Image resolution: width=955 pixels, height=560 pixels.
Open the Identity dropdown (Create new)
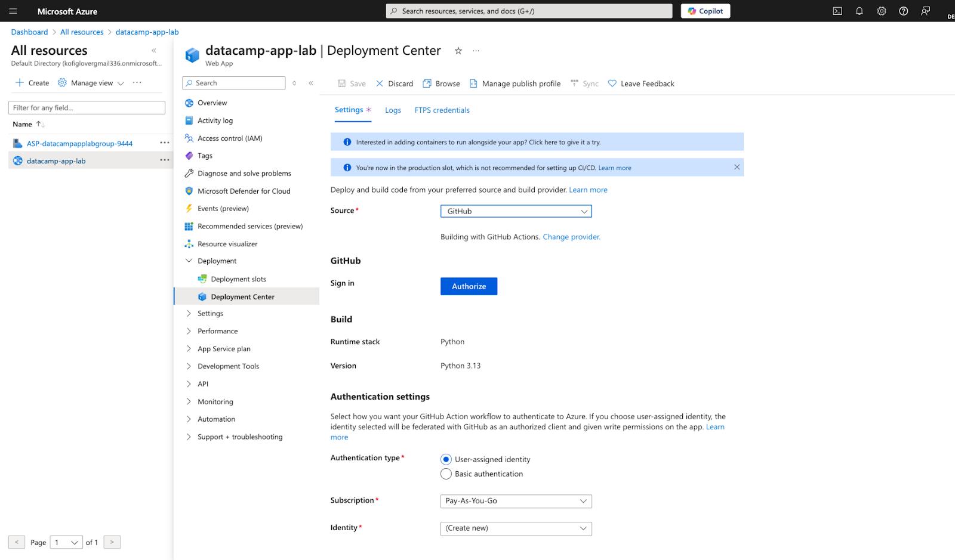click(516, 528)
